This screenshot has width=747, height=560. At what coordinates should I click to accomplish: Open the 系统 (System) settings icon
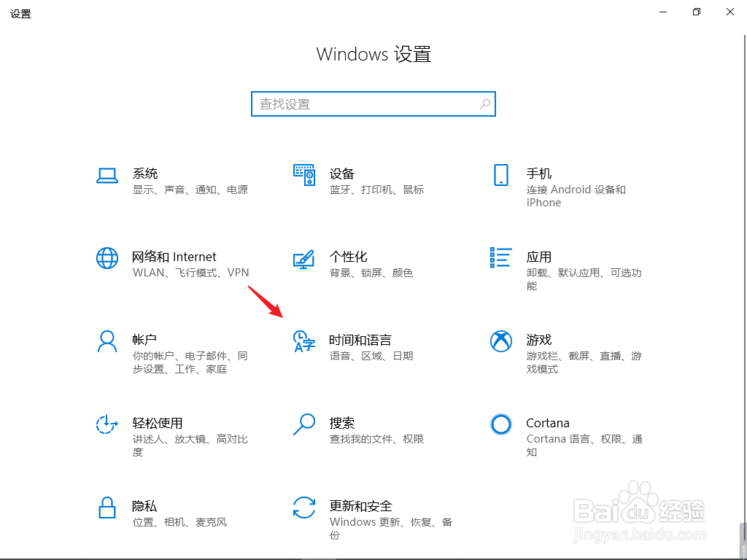pos(107,175)
